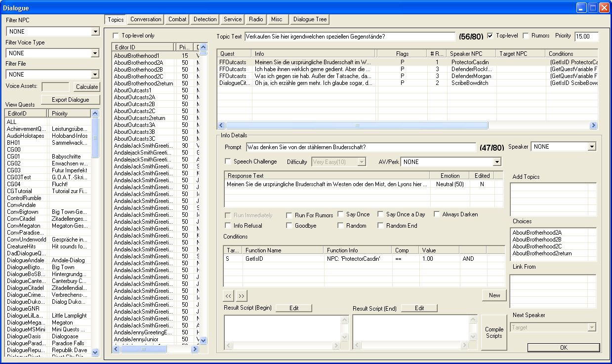Open the Filter File dropdown
This screenshot has height=364, width=612.
click(x=95, y=74)
